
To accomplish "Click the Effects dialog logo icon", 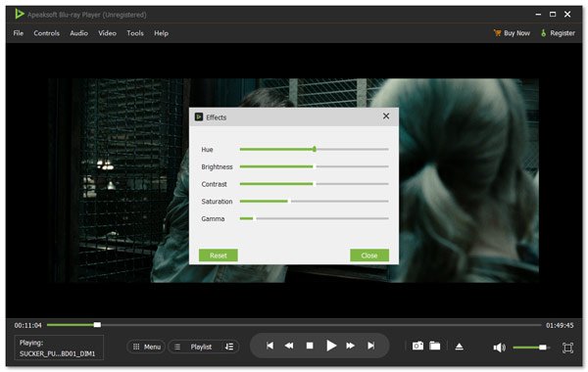I will tap(199, 116).
